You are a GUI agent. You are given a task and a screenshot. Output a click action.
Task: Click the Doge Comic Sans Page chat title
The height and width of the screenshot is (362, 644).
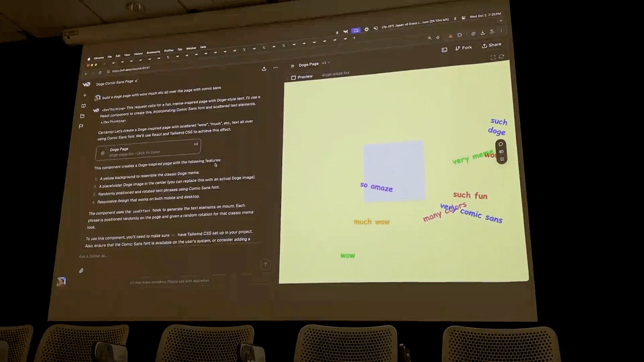114,83
